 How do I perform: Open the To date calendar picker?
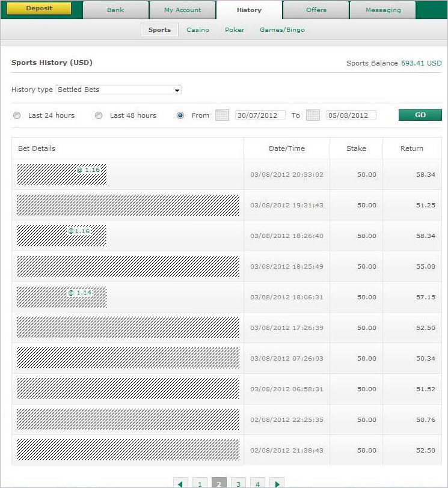click(x=313, y=115)
